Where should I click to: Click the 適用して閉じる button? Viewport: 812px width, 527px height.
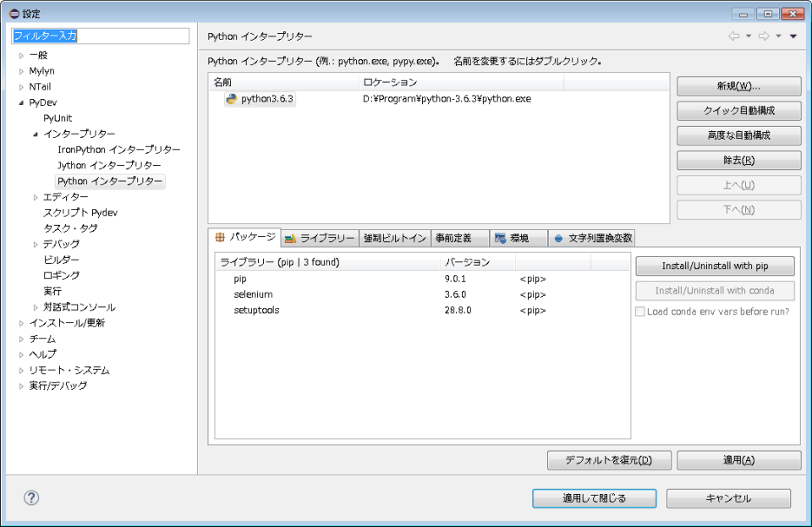594,498
